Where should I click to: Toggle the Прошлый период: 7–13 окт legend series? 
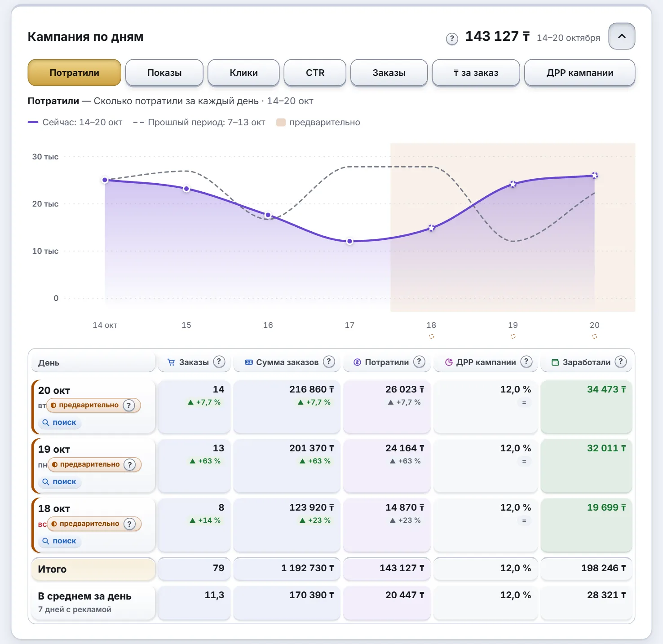click(x=199, y=122)
